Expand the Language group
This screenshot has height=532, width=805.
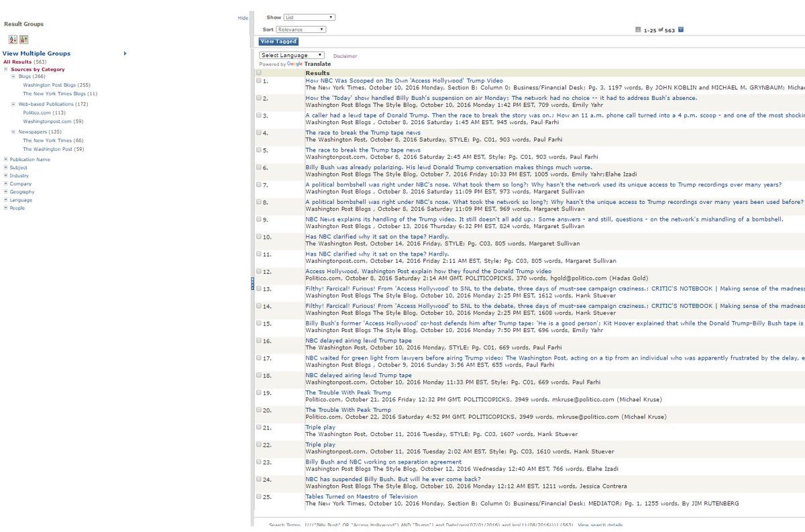[x=5, y=200]
